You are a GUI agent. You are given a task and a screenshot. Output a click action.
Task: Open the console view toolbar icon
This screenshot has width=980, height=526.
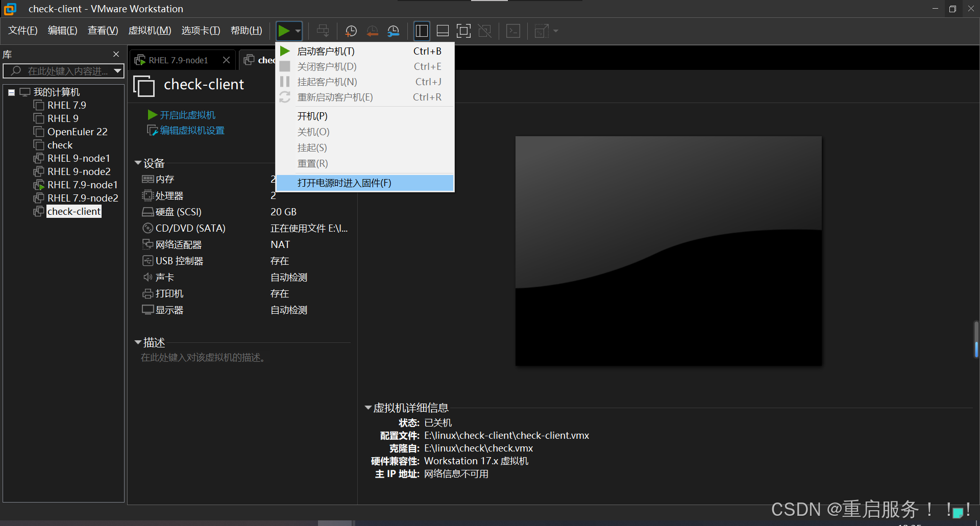tap(513, 31)
